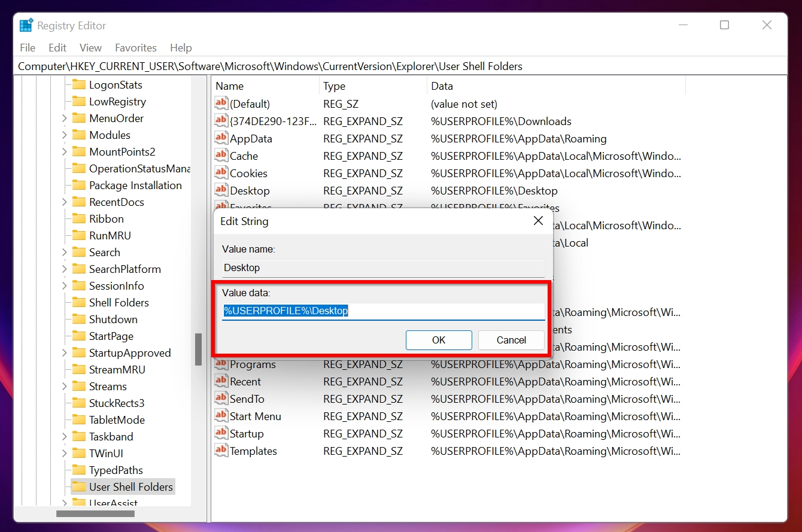Click the tree pane horizontal scrollbar
The height and width of the screenshot is (532, 802).
[x=95, y=513]
